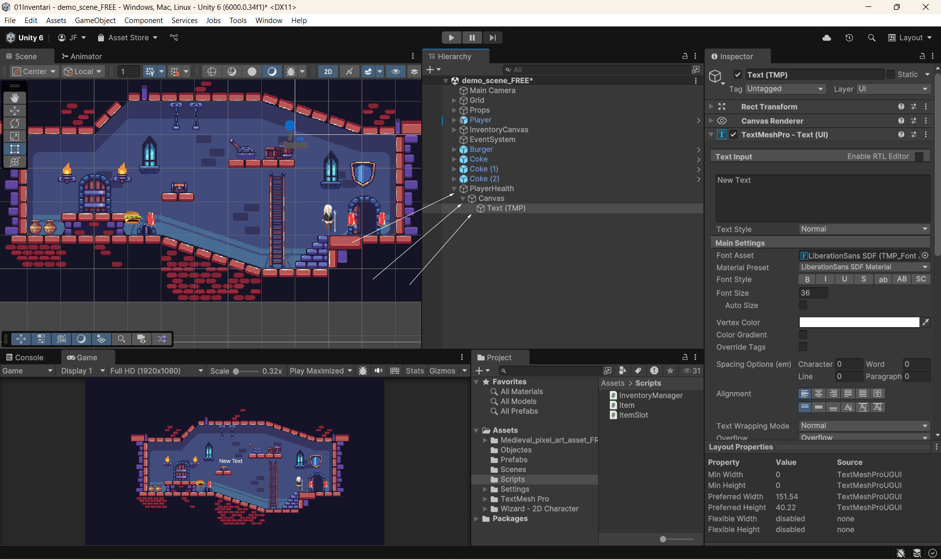Enable the Auto Size checkbox

pos(803,305)
